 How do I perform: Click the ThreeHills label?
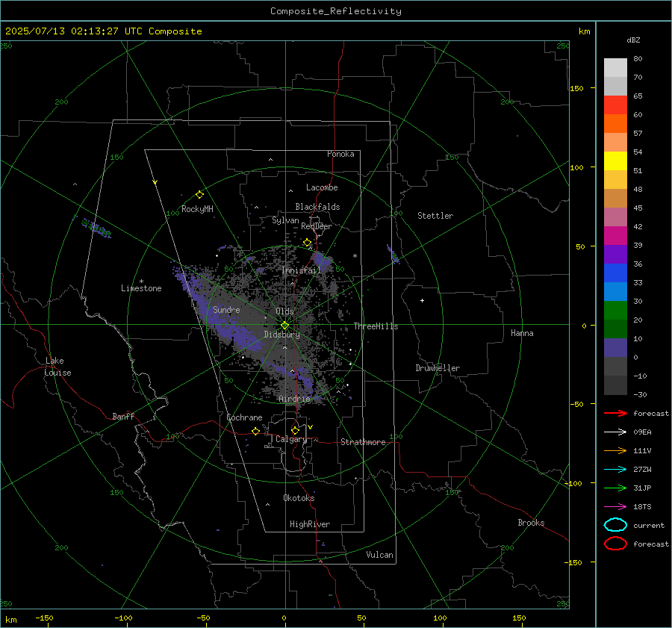(376, 326)
